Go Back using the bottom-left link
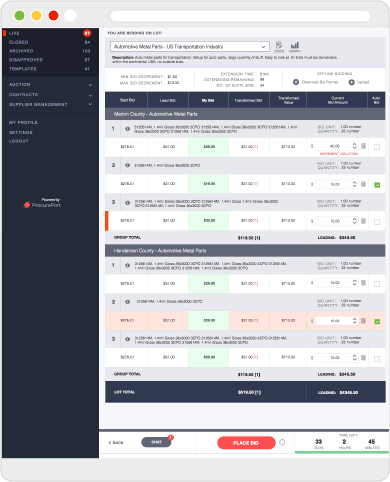390x482 pixels. pos(116,442)
